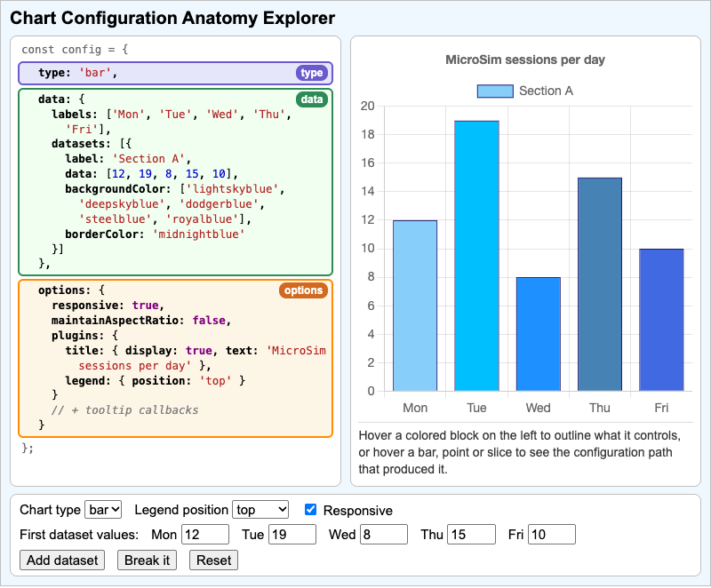Click the Break it button
Screen dimensions: 711x588
tap(147, 560)
